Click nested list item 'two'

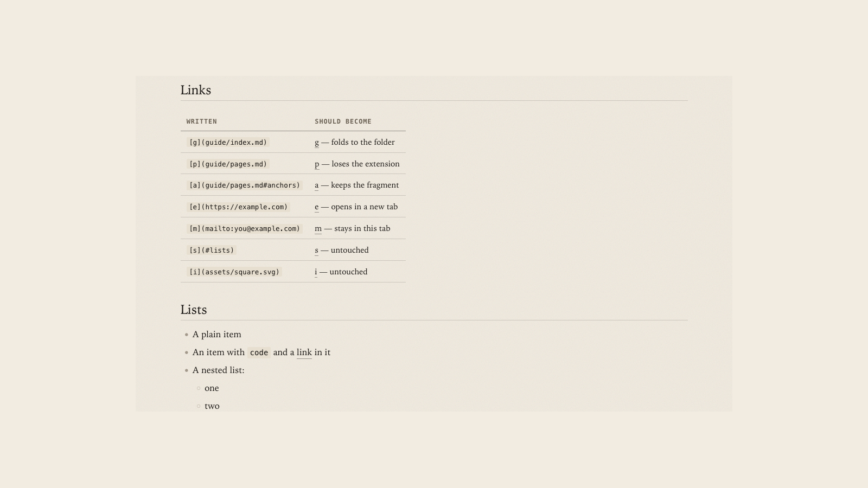tap(212, 406)
